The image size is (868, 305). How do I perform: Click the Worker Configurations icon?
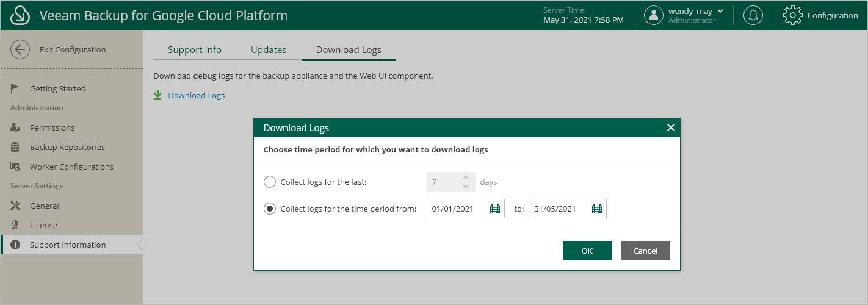click(x=16, y=167)
